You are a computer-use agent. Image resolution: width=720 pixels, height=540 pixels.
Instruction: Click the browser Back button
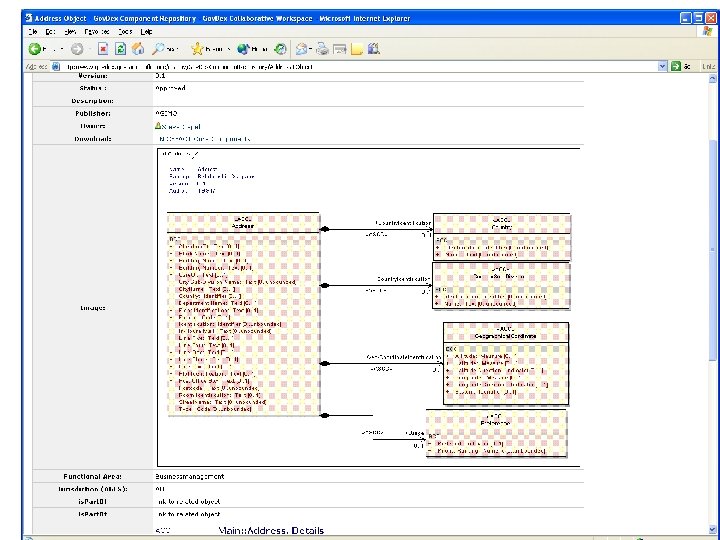pos(35,48)
